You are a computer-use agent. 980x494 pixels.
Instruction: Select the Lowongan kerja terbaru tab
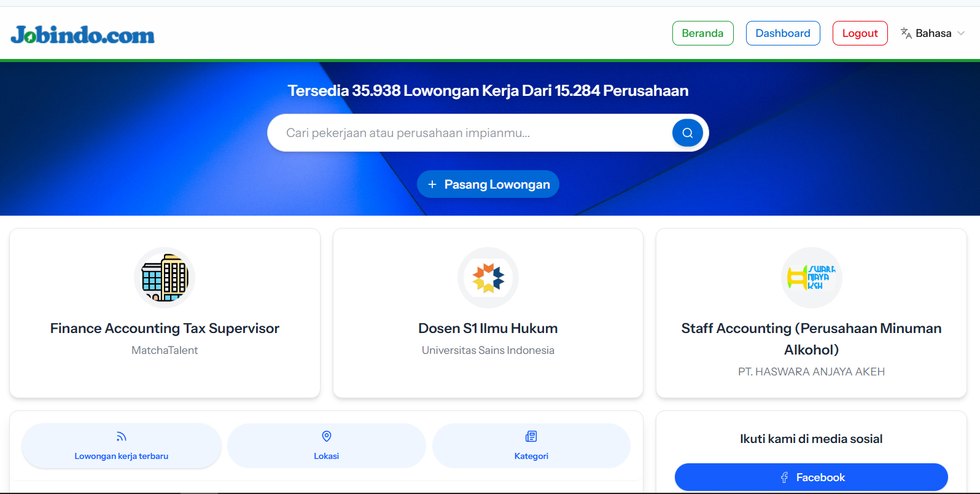click(x=122, y=445)
